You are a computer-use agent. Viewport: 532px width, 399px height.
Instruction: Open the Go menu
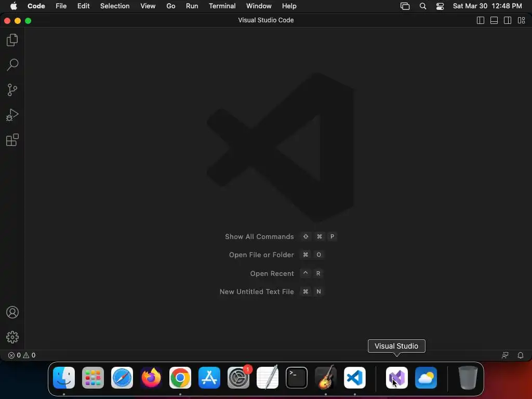pos(171,6)
